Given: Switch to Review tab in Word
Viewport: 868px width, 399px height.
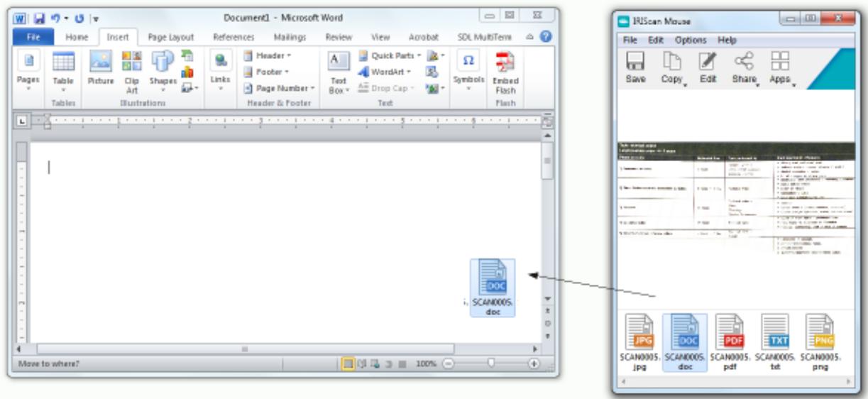Looking at the screenshot, I should point(339,37).
